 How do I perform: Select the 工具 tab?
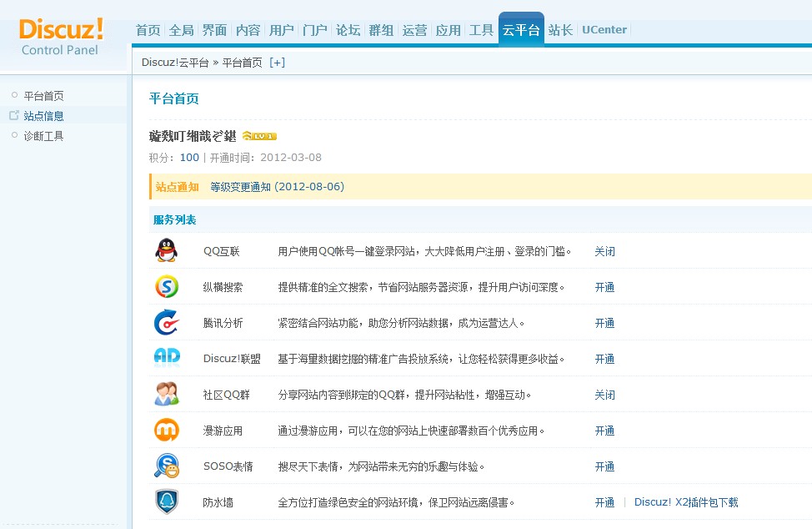click(480, 30)
